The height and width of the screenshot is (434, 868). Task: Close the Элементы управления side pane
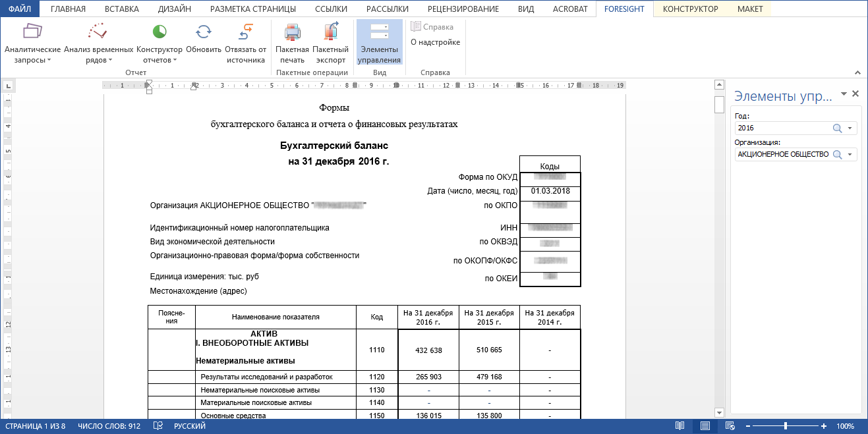pos(855,94)
